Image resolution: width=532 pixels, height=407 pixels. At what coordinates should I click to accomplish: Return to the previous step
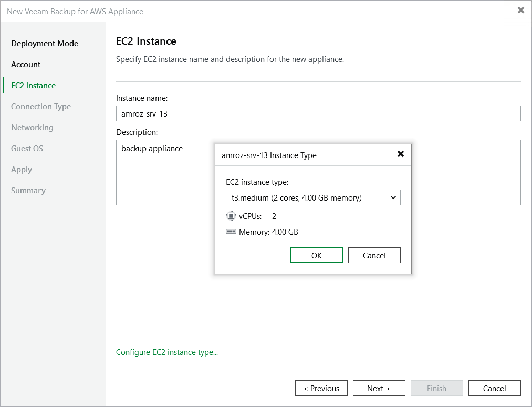tap(321, 388)
